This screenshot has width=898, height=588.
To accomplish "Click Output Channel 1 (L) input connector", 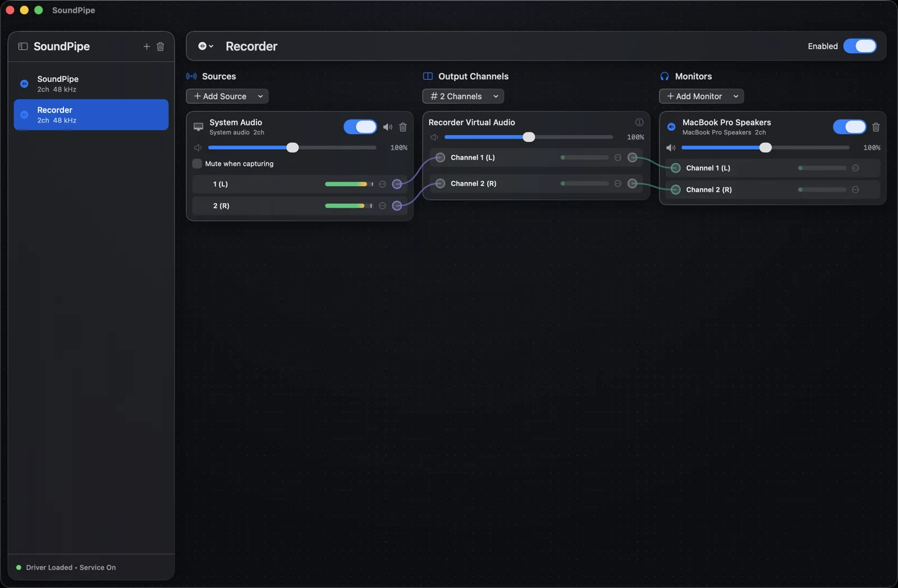I will (x=440, y=158).
